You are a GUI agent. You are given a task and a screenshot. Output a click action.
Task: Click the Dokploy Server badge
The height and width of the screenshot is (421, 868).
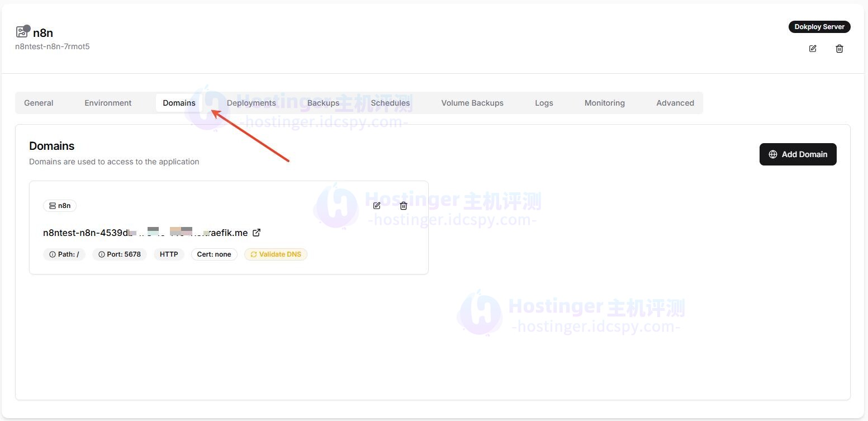(819, 27)
